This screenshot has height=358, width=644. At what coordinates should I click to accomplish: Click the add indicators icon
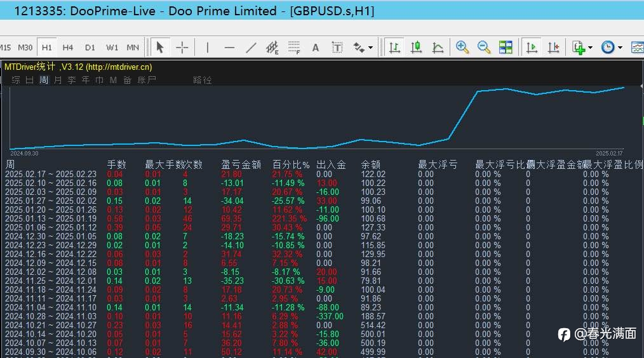pyautogui.click(x=579, y=48)
